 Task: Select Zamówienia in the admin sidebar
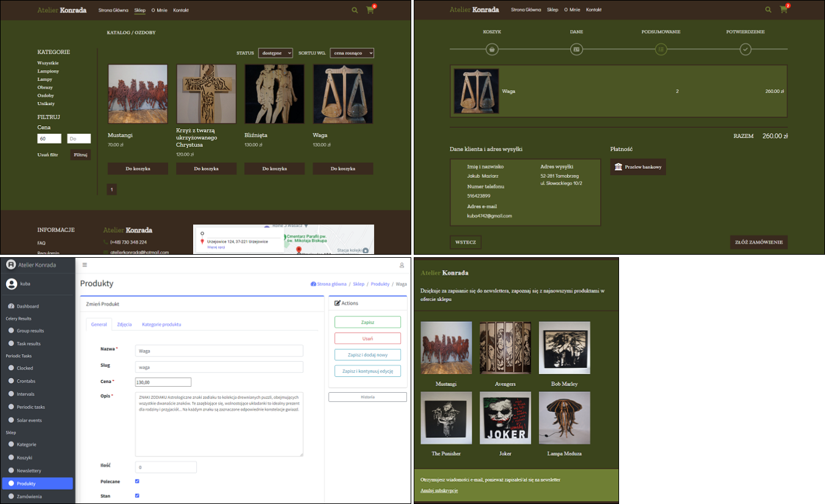point(31,496)
